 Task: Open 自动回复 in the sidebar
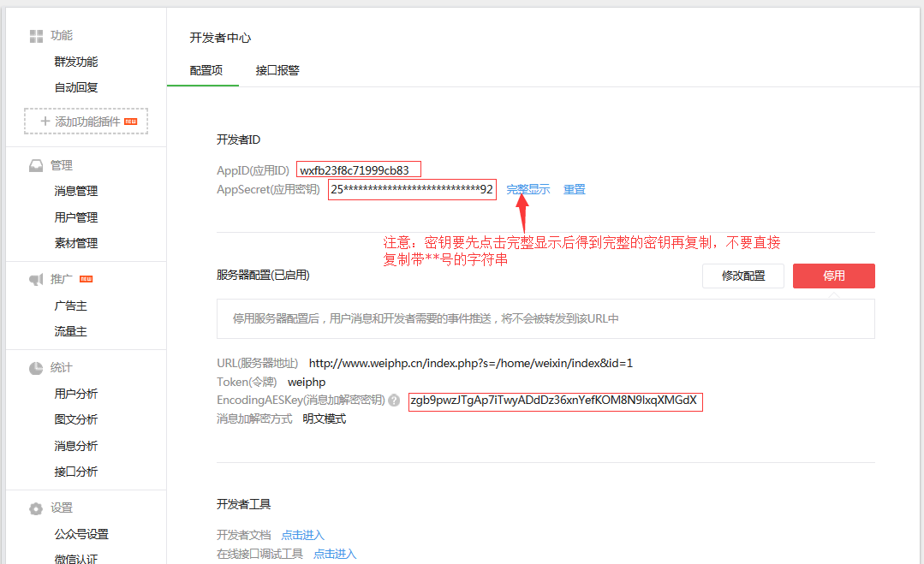[77, 86]
